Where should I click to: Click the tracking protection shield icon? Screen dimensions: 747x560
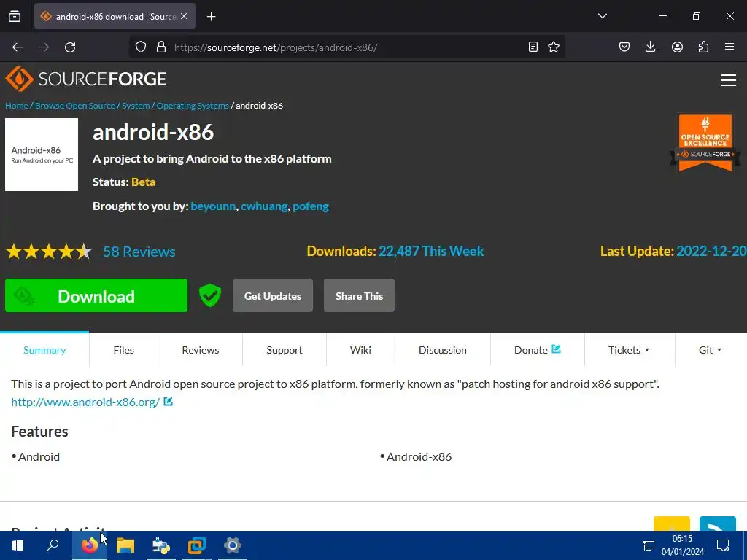[141, 47]
